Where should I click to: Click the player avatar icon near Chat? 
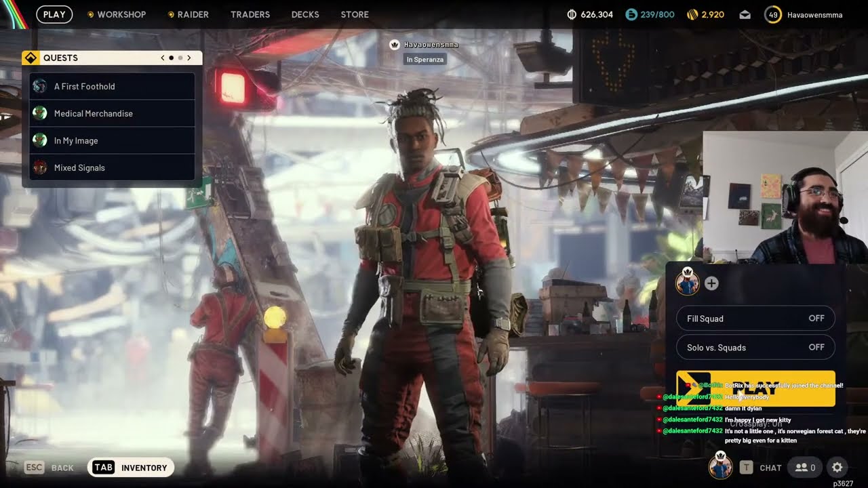[721, 466]
